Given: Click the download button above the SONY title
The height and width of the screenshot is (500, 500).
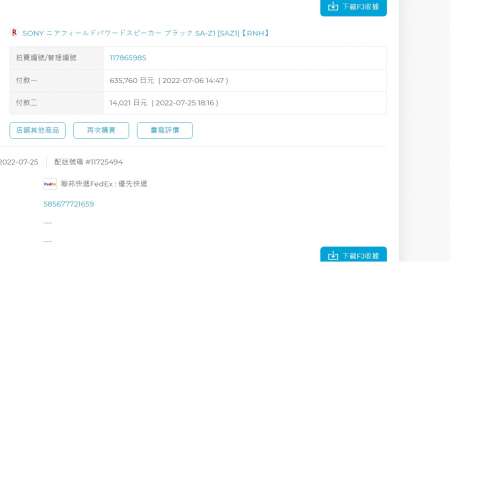Looking at the screenshot, I should (x=353, y=7).
